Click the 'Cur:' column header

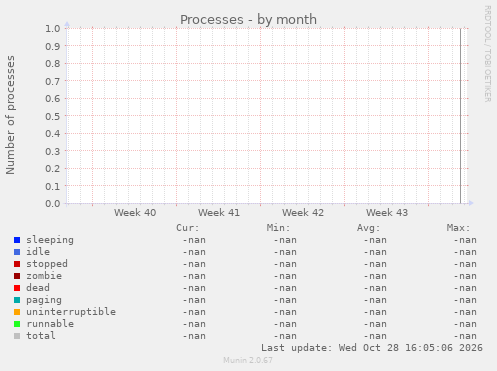(188, 228)
